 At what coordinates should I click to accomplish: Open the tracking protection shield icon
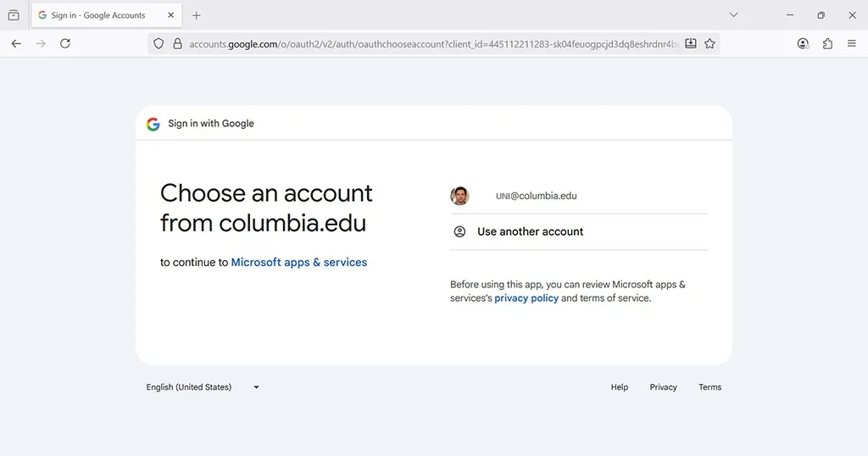point(159,44)
